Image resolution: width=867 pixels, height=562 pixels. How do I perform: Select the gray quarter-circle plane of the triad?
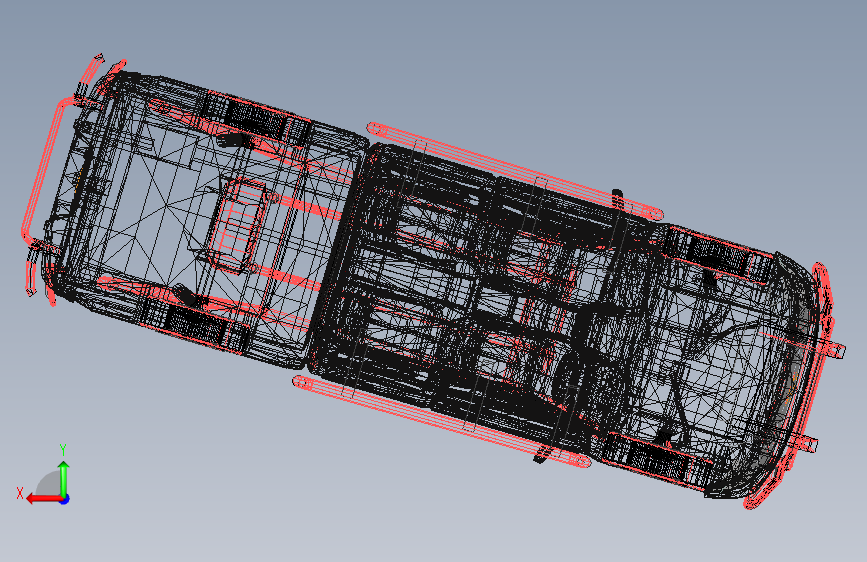[50, 486]
